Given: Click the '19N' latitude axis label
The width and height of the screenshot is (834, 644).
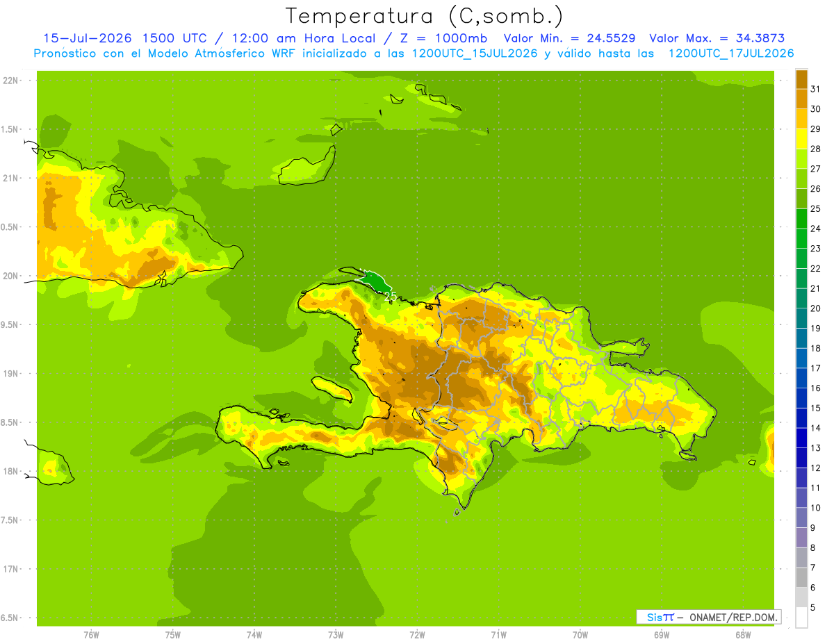Looking at the screenshot, I should 10,374.
